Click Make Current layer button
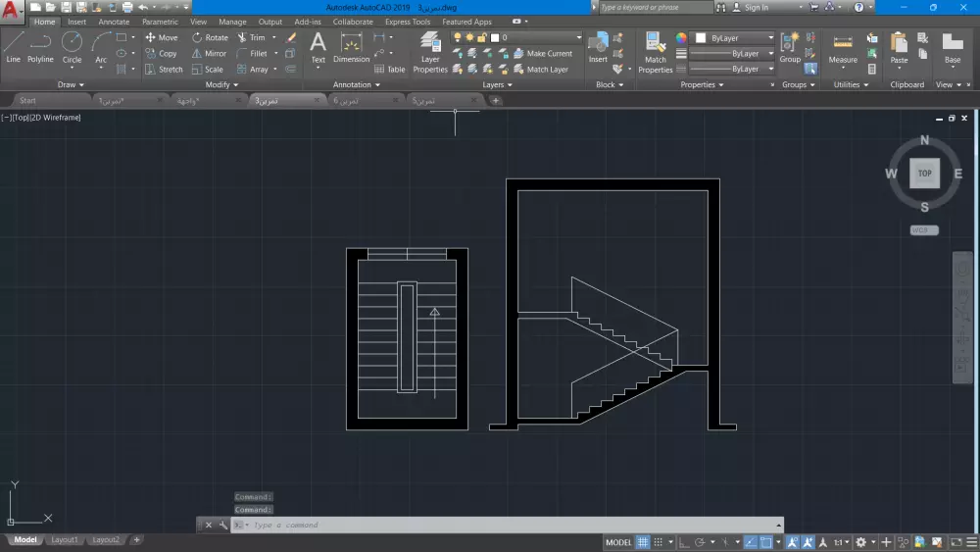Viewport: 980px width, 552px height. (x=543, y=54)
